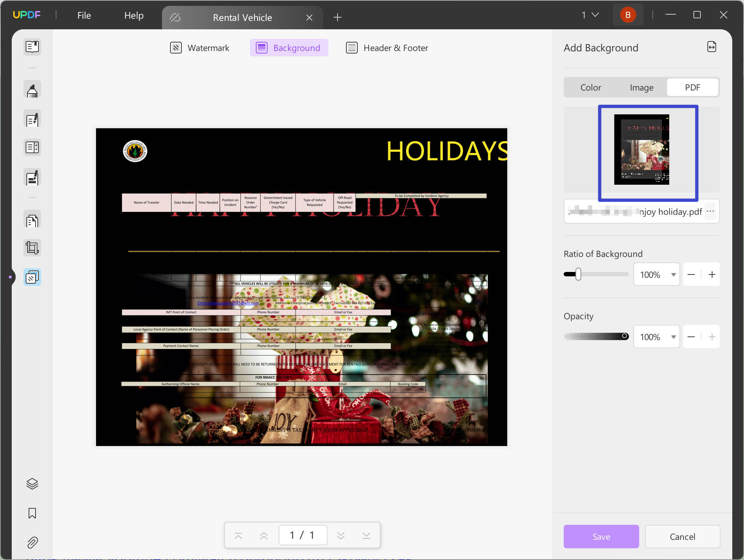Viewport: 744px width, 560px height.
Task: Cancel adding the background
Action: pyautogui.click(x=682, y=536)
